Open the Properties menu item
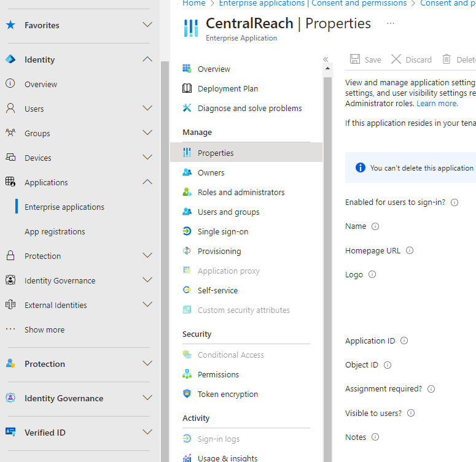This screenshot has width=476, height=462. coord(246,153)
